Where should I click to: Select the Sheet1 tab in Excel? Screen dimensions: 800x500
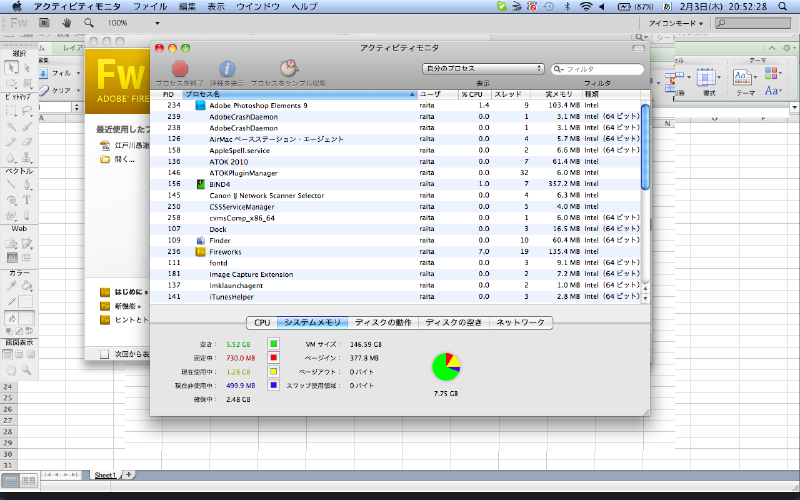point(106,475)
